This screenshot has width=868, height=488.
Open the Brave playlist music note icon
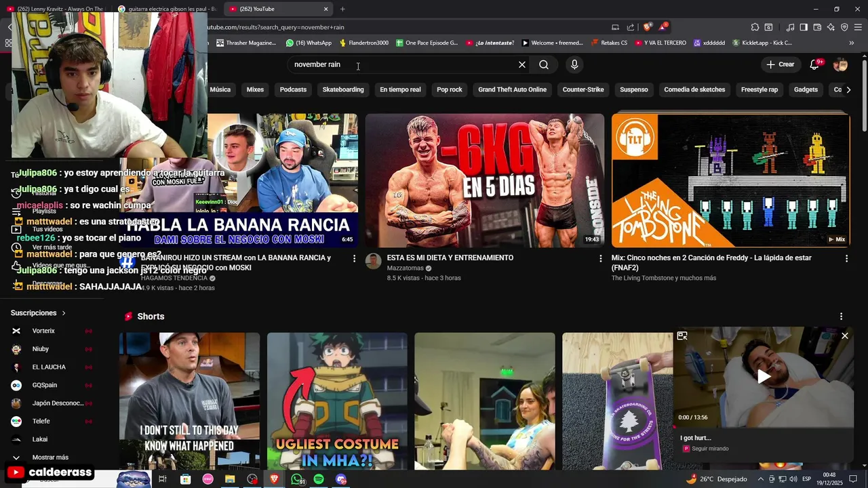point(790,27)
